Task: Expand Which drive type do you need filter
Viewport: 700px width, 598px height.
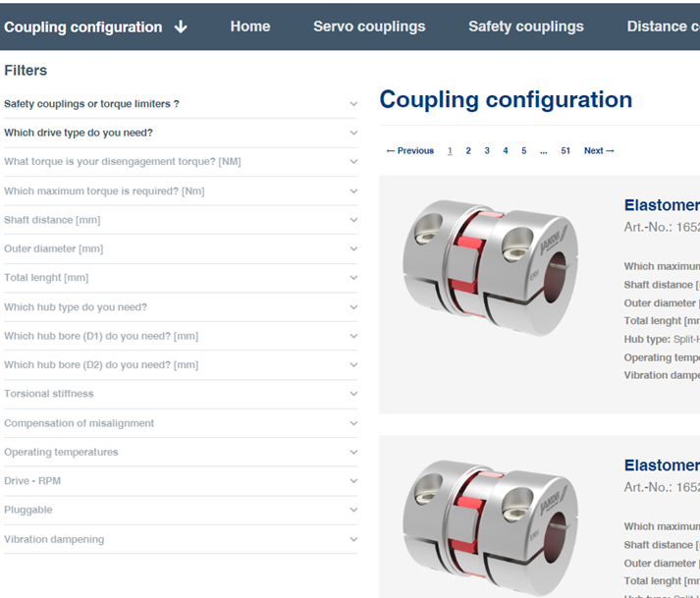Action: pyautogui.click(x=353, y=133)
